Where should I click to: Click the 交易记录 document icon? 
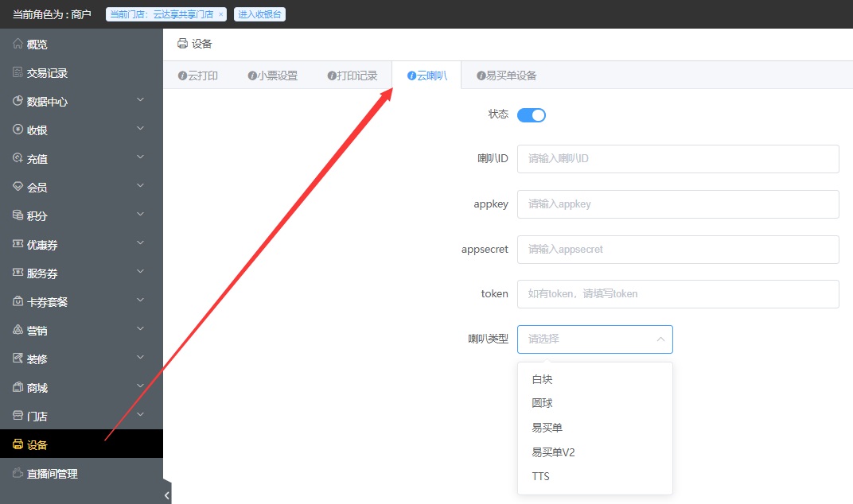point(18,72)
